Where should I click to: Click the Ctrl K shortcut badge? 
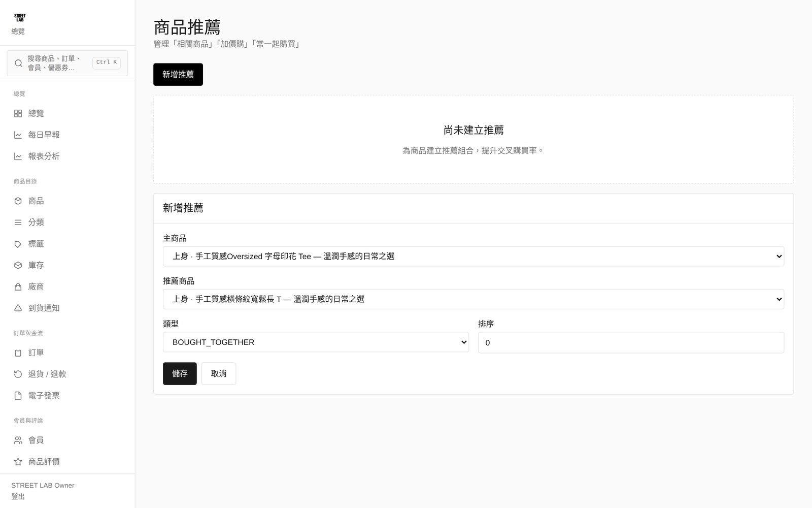point(107,62)
